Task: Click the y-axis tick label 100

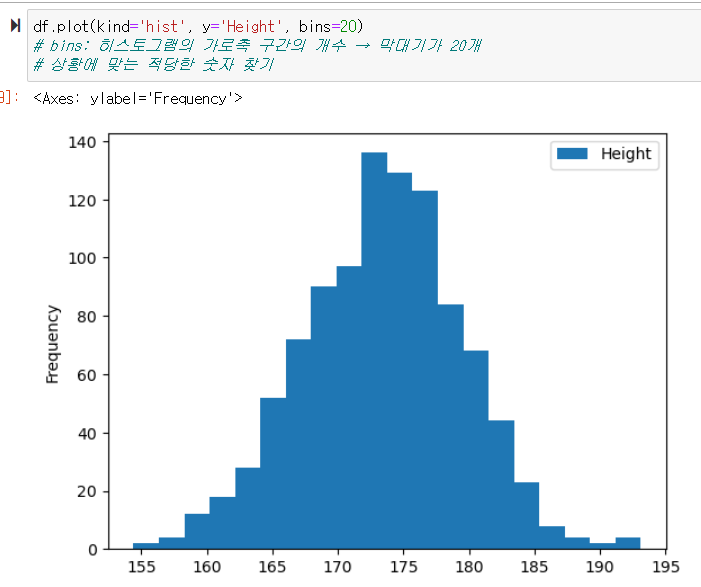Action: click(82, 258)
